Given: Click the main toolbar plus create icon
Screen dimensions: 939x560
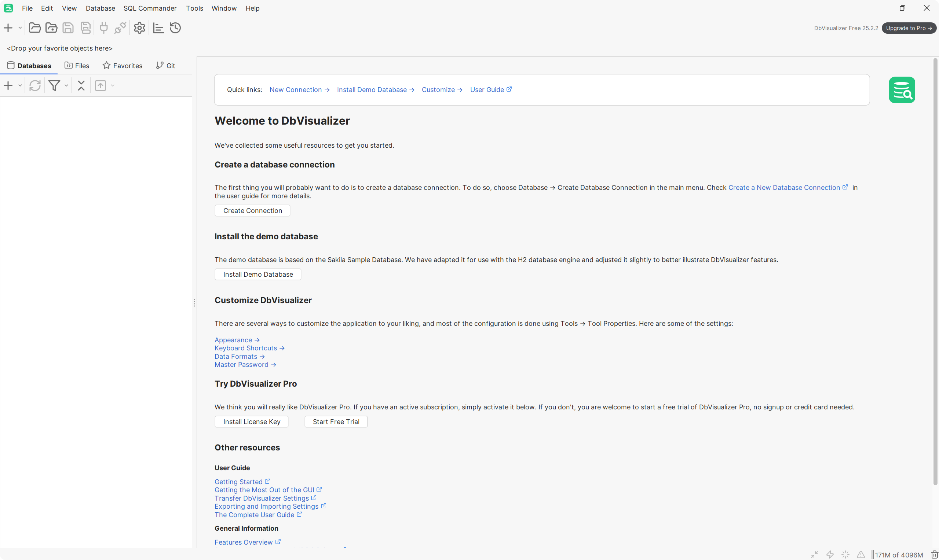Looking at the screenshot, I should (8, 27).
